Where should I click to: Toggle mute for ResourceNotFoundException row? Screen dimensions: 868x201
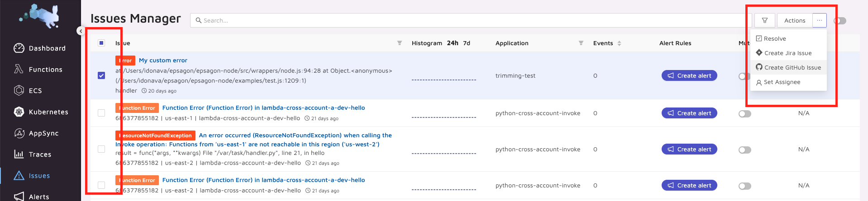745,150
